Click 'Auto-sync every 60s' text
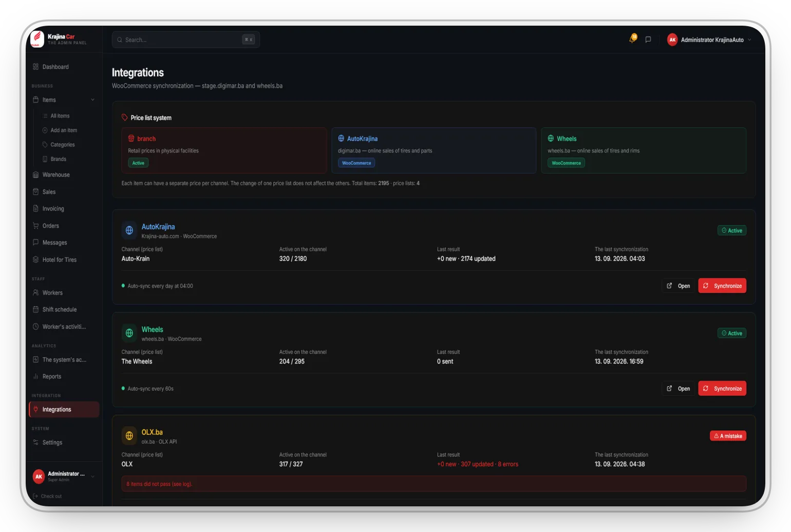Image resolution: width=791 pixels, height=532 pixels. point(150,389)
